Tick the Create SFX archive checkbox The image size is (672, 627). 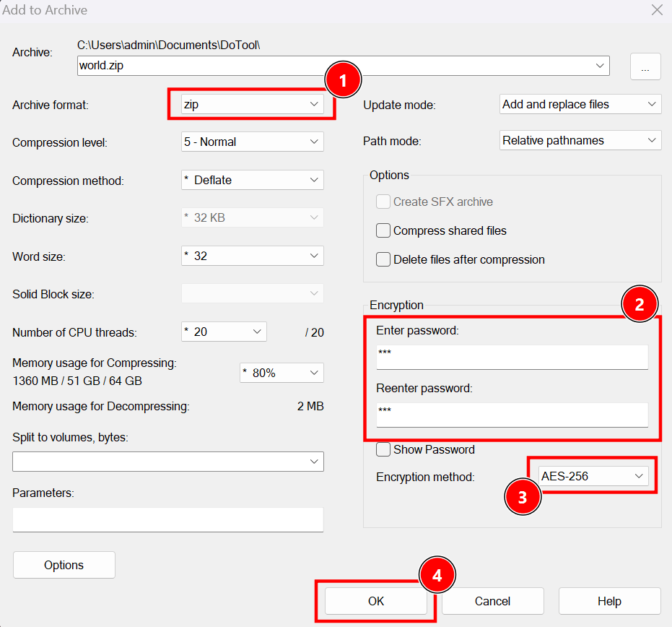[383, 202]
